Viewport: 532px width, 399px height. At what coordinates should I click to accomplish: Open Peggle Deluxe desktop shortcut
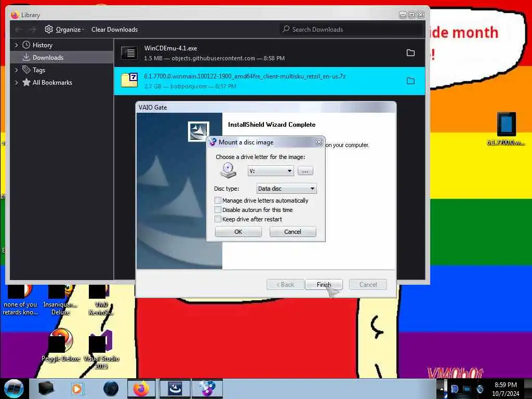[61, 345]
